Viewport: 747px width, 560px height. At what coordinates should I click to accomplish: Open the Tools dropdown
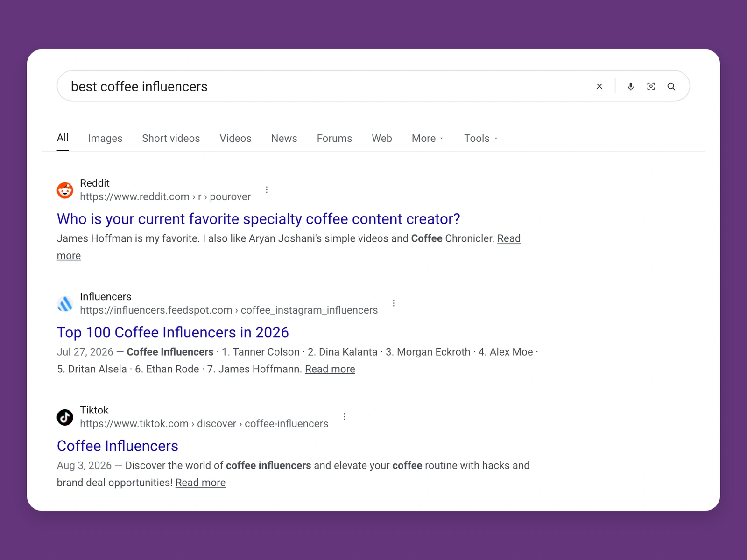tap(481, 138)
